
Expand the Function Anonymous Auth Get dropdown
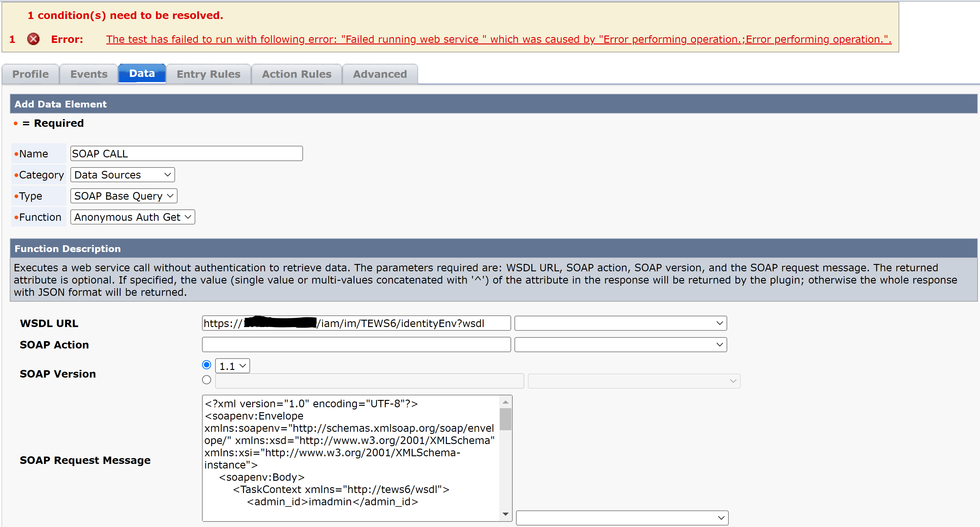click(133, 217)
